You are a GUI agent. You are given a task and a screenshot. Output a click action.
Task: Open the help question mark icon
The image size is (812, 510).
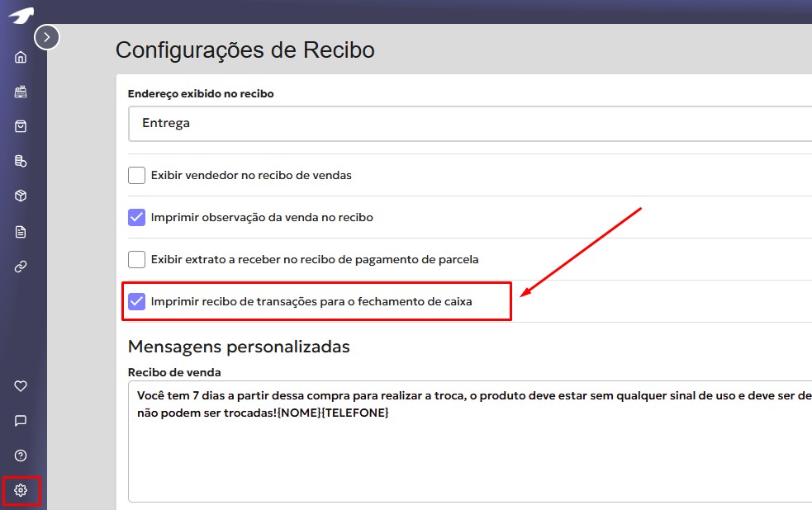tap(21, 456)
